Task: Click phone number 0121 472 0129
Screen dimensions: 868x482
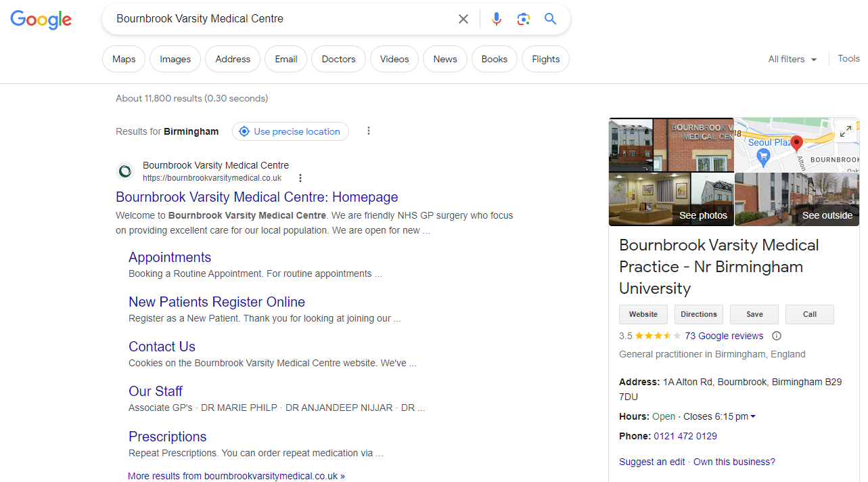Action: pyautogui.click(x=685, y=436)
